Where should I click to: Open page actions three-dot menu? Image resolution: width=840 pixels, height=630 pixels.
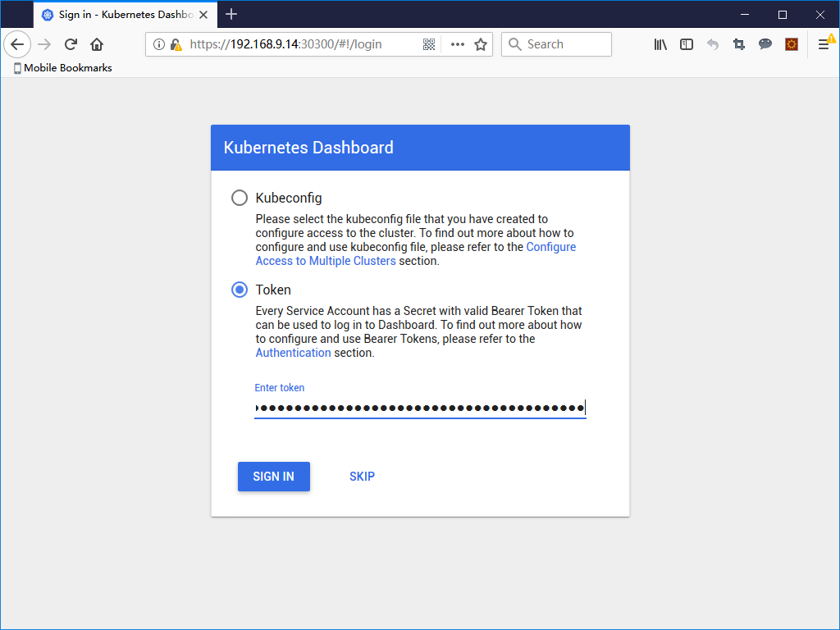click(458, 44)
